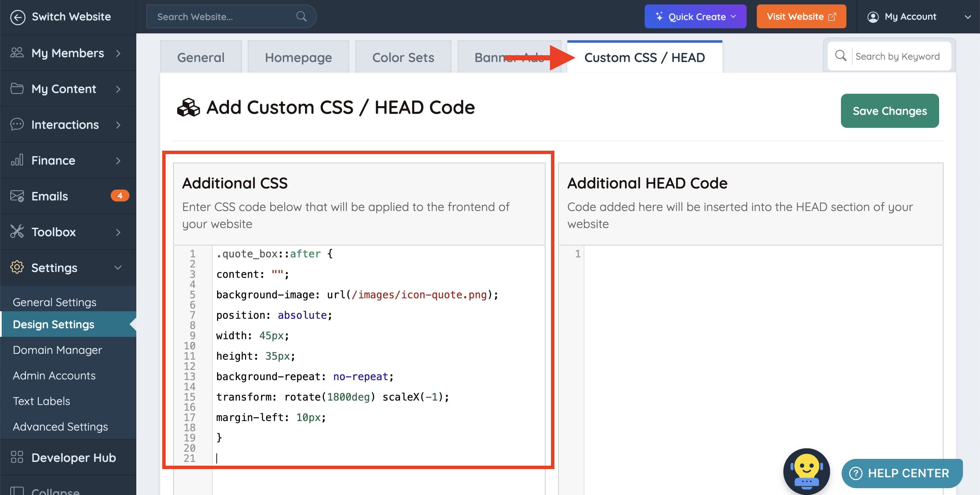
Task: Click the My Members people icon
Action: pyautogui.click(x=17, y=52)
